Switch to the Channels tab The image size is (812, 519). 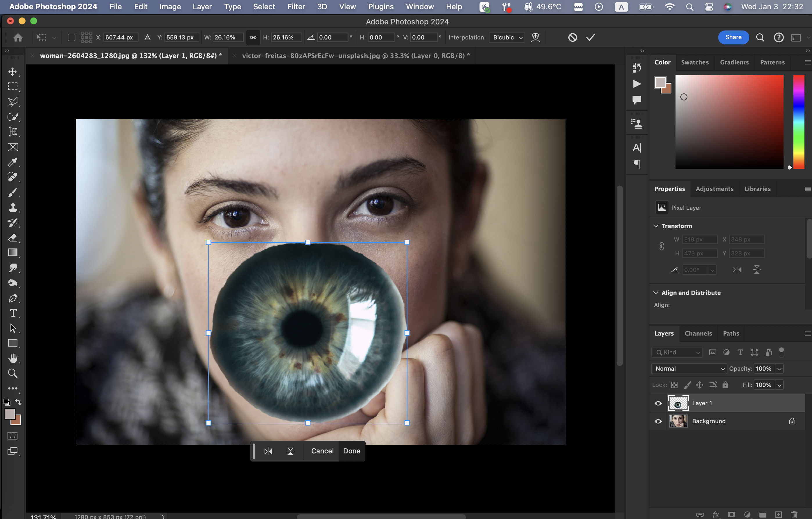tap(698, 333)
